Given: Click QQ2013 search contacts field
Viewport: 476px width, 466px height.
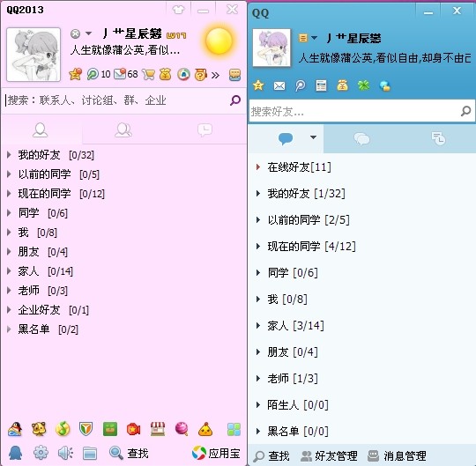Looking at the screenshot, I should click(x=115, y=100).
